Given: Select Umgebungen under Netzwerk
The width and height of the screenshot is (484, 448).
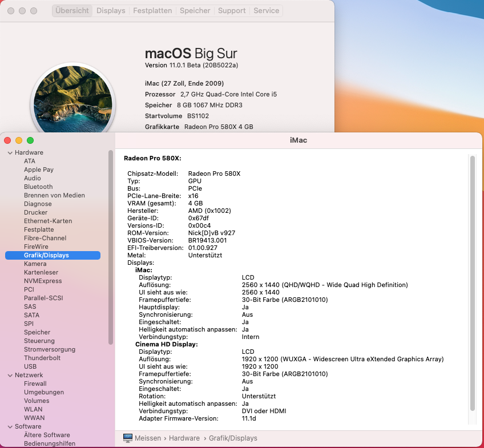Looking at the screenshot, I should (x=44, y=392).
